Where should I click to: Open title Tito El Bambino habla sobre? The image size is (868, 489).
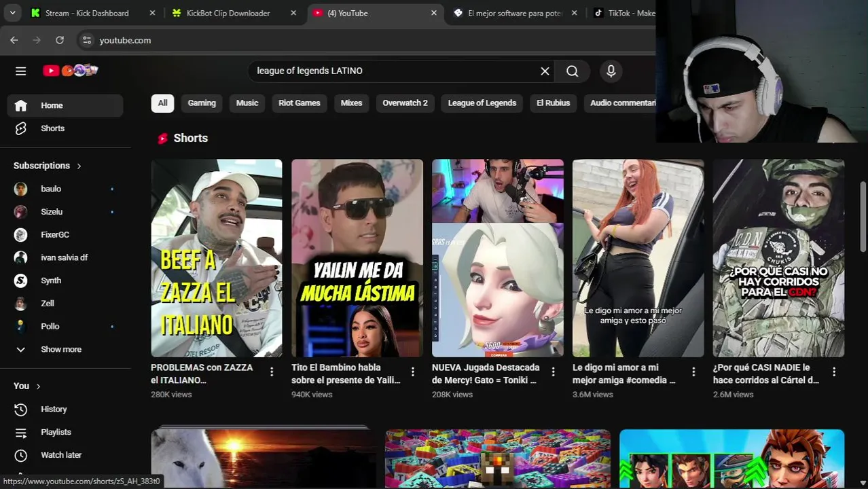[346, 374]
